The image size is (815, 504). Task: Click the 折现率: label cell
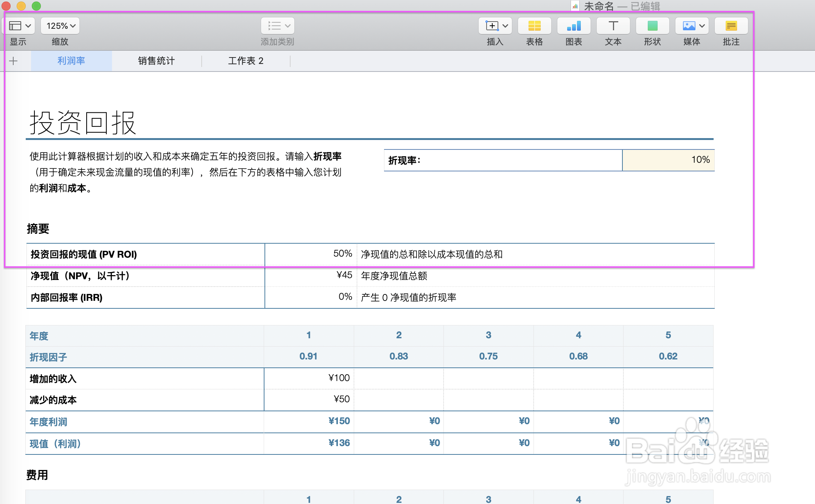click(x=503, y=160)
